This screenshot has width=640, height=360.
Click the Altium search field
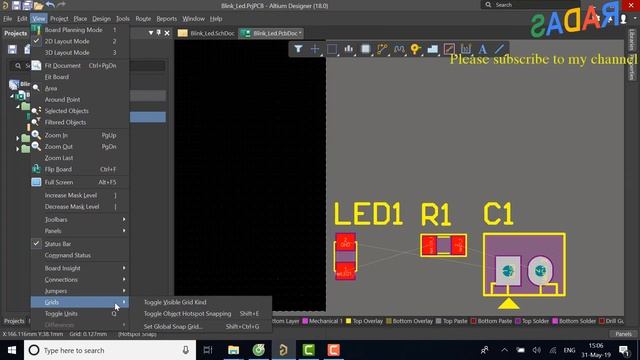pyautogui.click(x=530, y=5)
